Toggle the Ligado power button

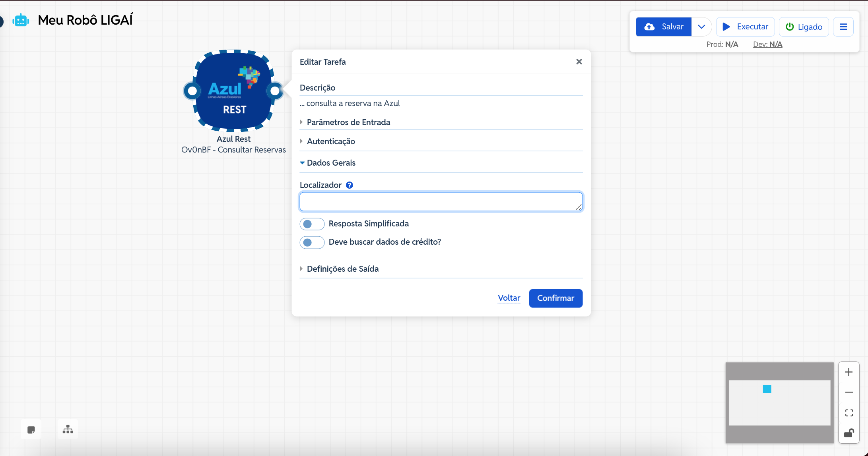[804, 27]
